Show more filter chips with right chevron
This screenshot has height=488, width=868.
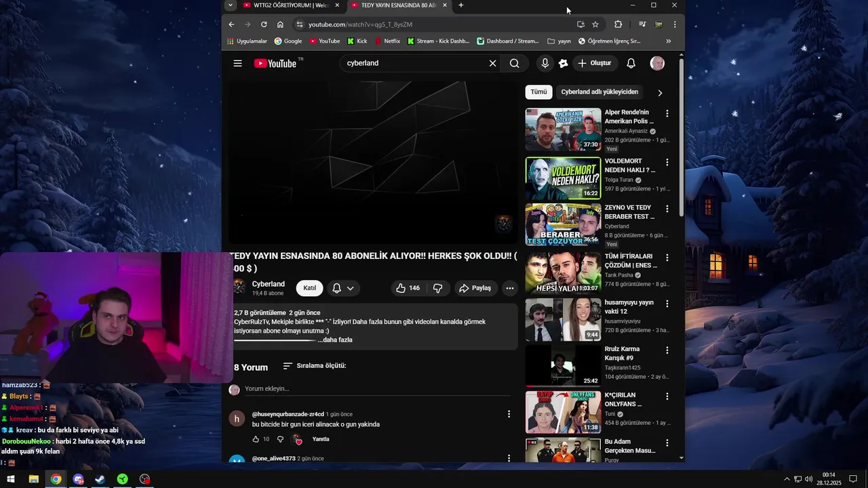[660, 93]
